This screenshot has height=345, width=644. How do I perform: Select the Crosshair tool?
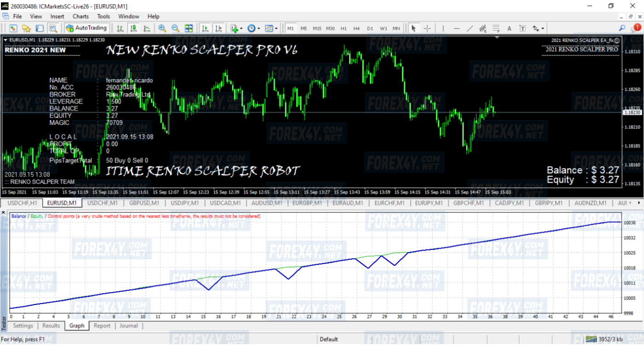427,28
